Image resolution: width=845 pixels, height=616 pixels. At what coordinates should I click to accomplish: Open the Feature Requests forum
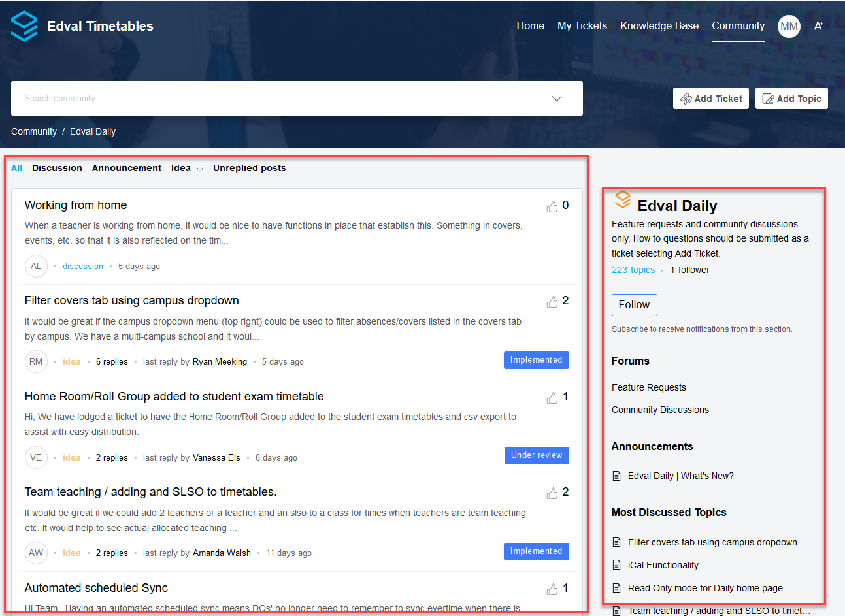tap(649, 387)
